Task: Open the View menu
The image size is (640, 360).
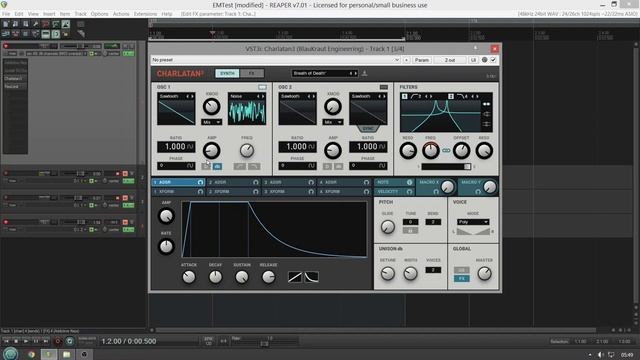Action: (x=33, y=14)
